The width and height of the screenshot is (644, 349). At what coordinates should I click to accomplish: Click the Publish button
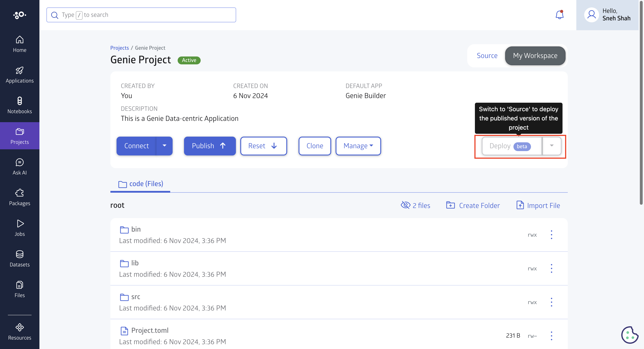point(210,146)
